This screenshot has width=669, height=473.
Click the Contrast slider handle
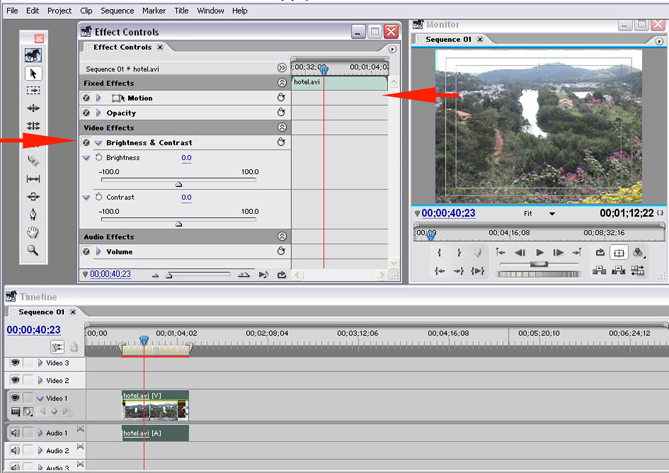point(179,224)
